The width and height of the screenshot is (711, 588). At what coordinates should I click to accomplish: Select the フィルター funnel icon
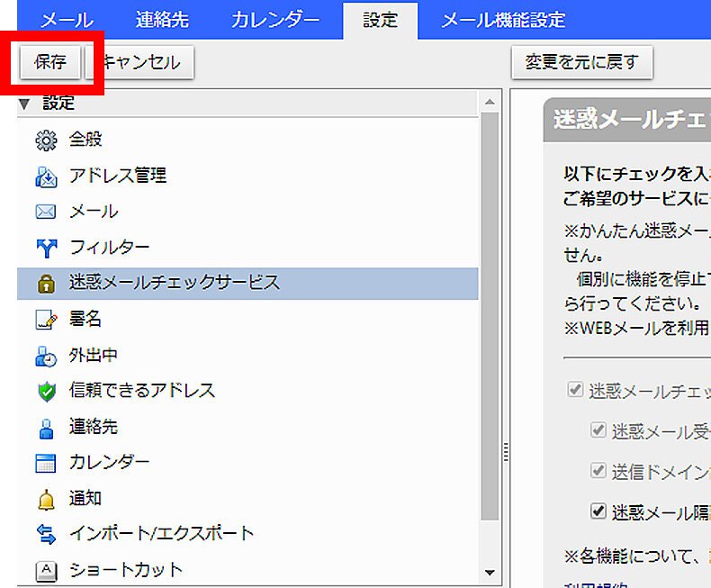pyautogui.click(x=45, y=248)
